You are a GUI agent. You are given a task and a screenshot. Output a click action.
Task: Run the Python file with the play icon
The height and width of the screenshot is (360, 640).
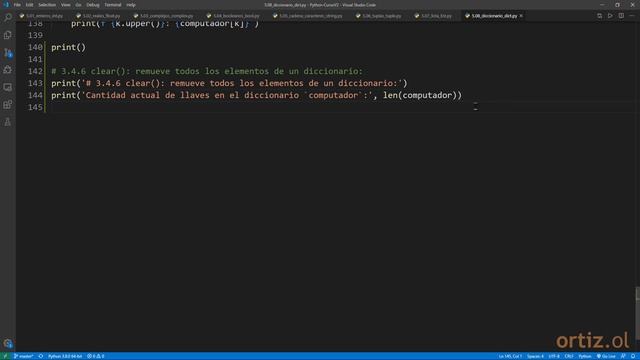click(610, 16)
